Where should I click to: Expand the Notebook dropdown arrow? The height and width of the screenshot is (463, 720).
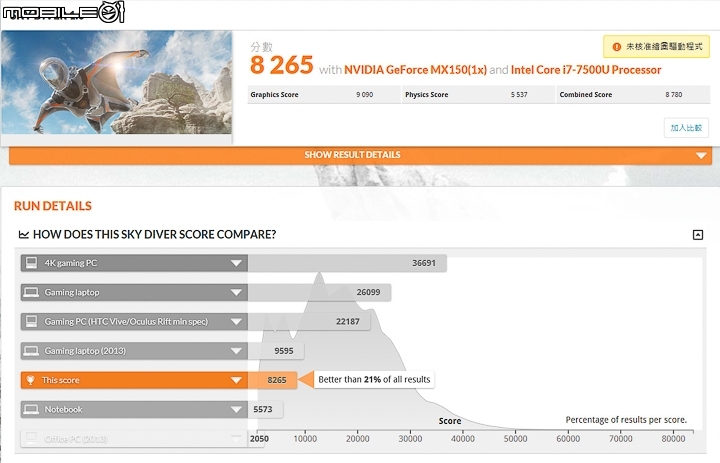coord(236,409)
